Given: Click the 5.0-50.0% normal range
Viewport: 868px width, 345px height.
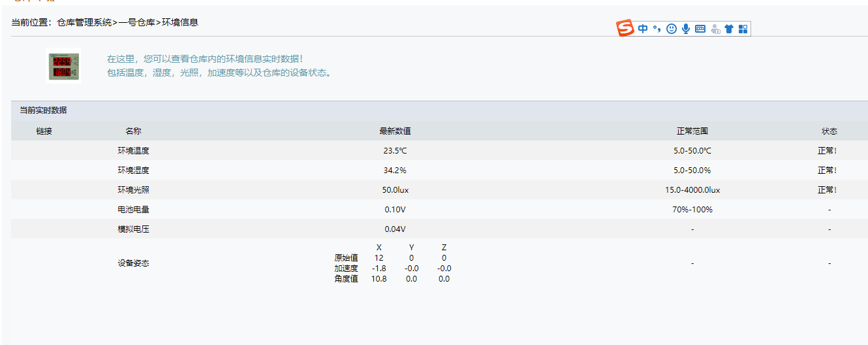Looking at the screenshot, I should coord(692,171).
